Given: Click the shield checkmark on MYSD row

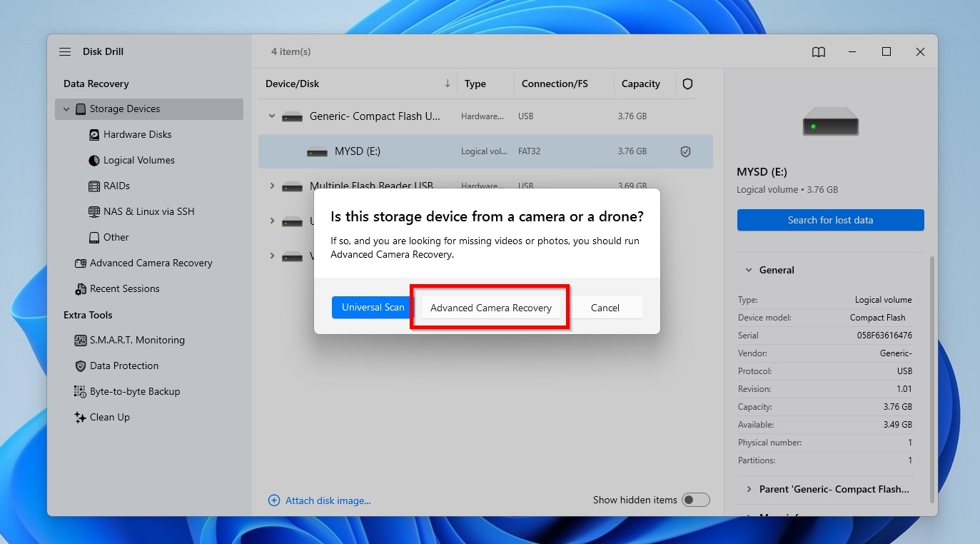Looking at the screenshot, I should [685, 151].
